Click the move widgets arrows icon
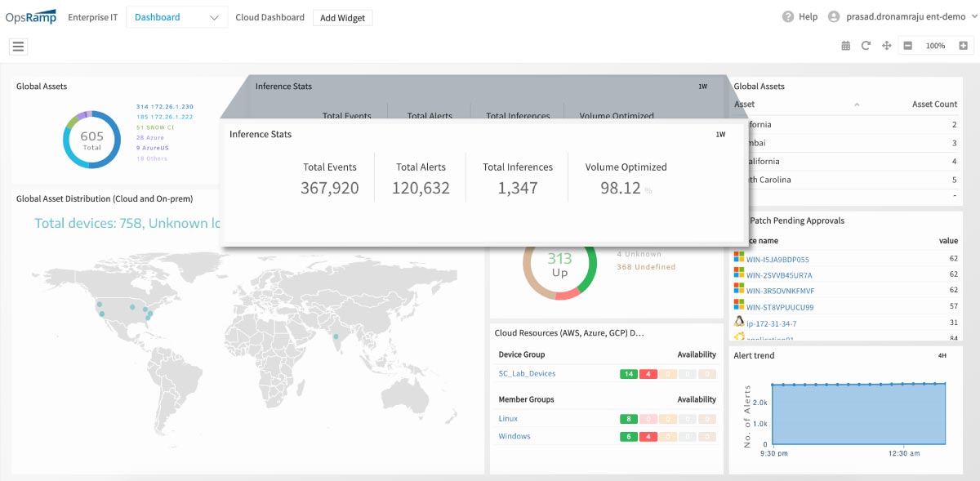The height and width of the screenshot is (481, 980). [886, 46]
